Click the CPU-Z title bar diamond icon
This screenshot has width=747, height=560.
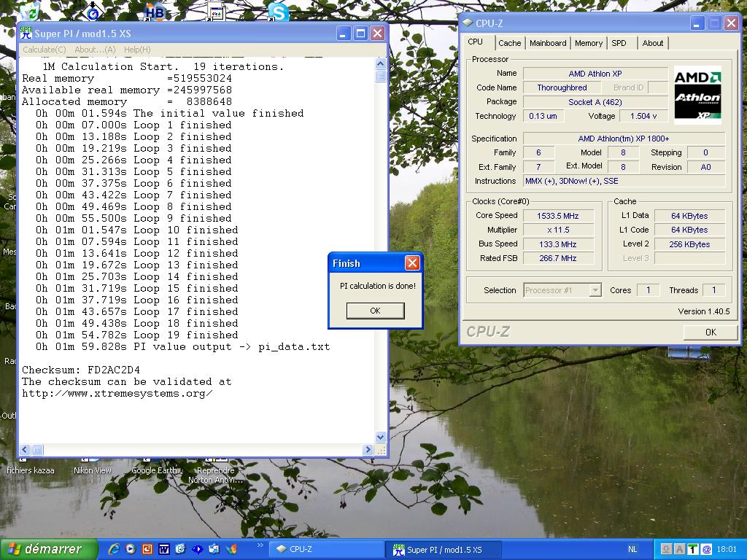tap(468, 23)
